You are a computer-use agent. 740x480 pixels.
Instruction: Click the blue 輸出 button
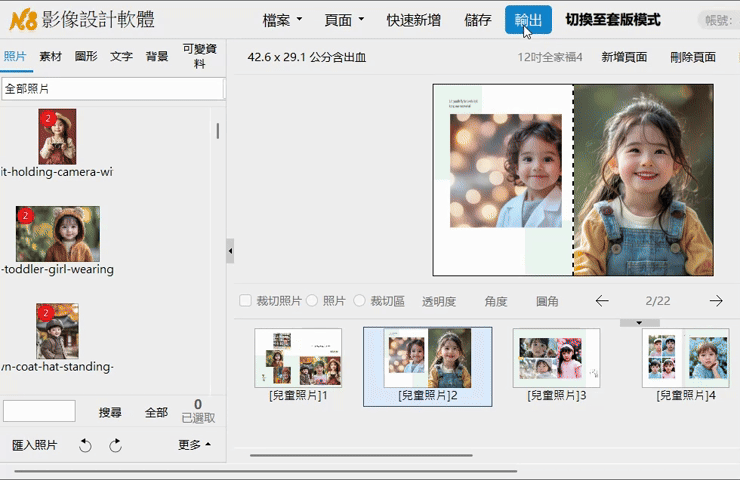(x=528, y=20)
